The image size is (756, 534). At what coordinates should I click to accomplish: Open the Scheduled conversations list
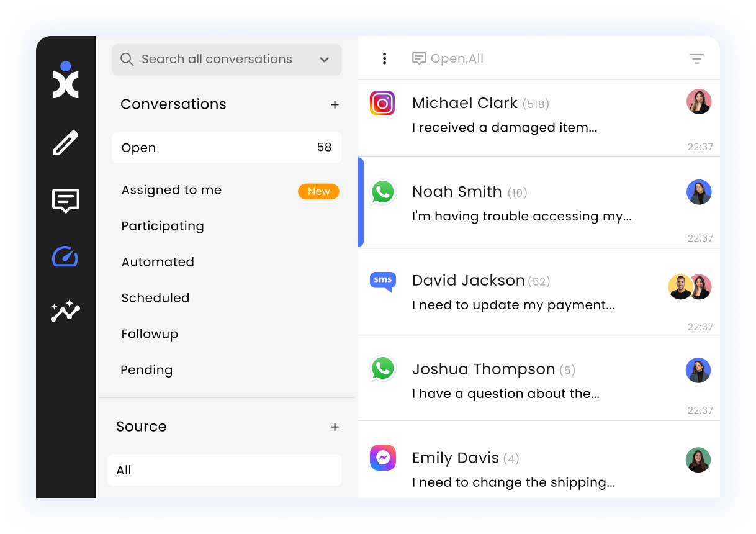[x=155, y=298]
